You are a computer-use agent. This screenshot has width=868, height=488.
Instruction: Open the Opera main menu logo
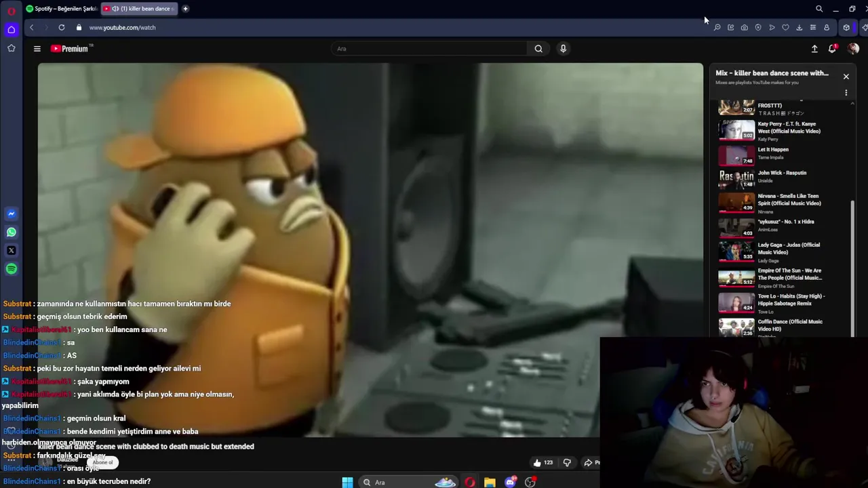pos(11,10)
